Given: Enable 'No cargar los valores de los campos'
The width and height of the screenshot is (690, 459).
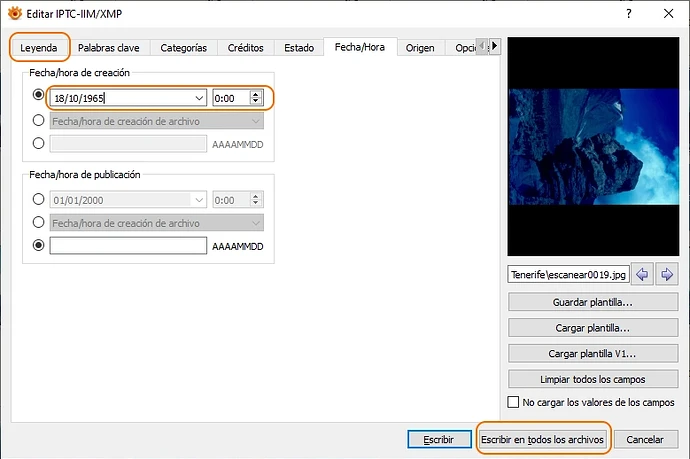Looking at the screenshot, I should click(x=514, y=403).
